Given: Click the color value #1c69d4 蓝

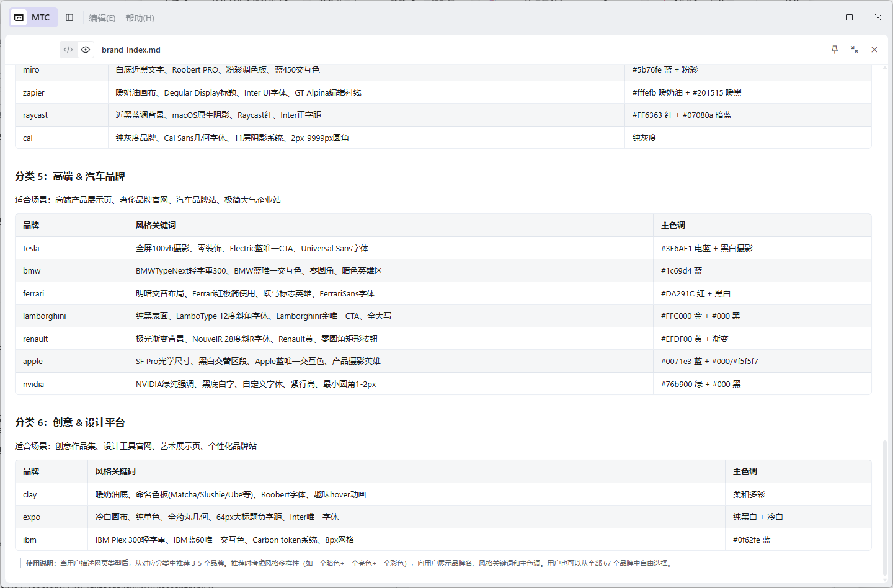Looking at the screenshot, I should pyautogui.click(x=682, y=271).
